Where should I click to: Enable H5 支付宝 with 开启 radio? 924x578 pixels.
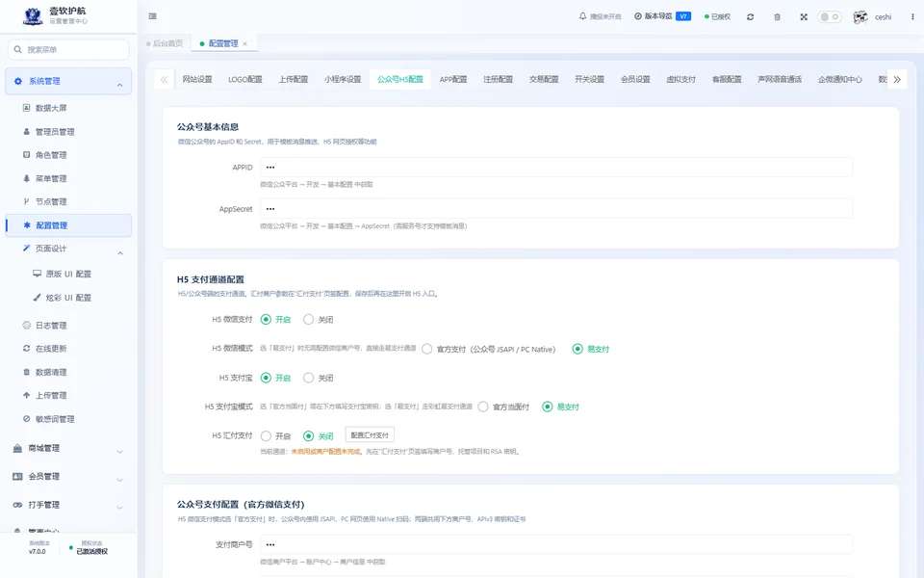(266, 378)
